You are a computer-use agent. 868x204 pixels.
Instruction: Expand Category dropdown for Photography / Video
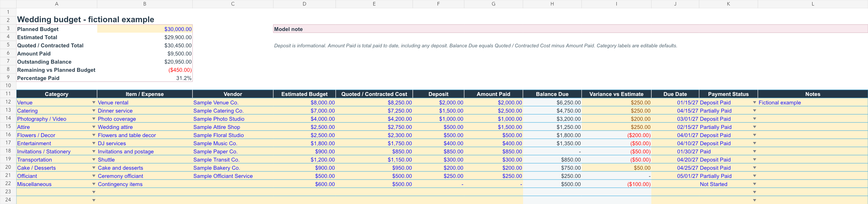[94, 119]
